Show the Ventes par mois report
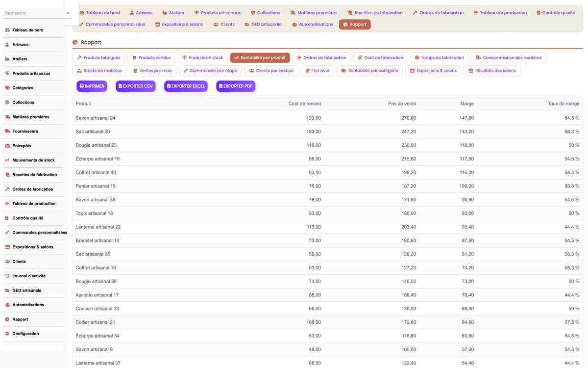 click(153, 71)
